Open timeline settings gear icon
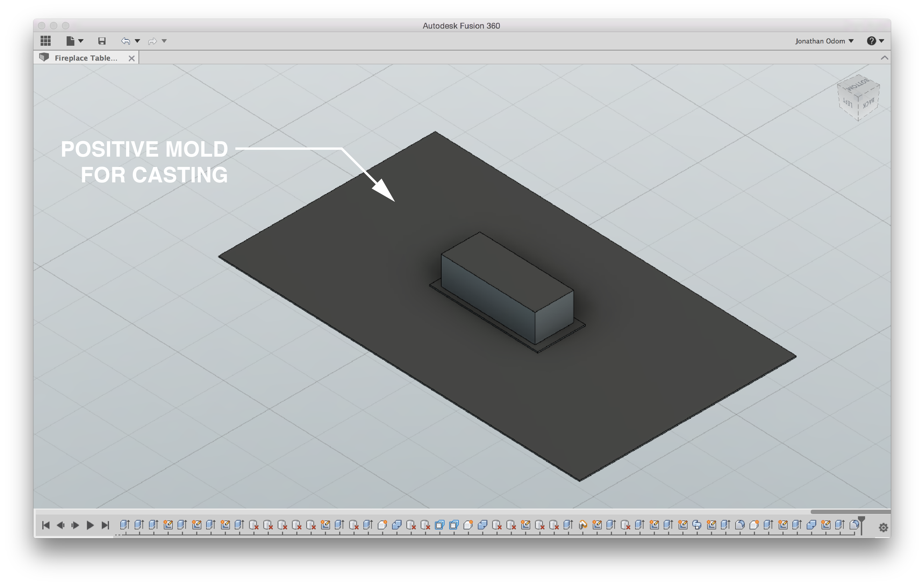 [883, 527]
